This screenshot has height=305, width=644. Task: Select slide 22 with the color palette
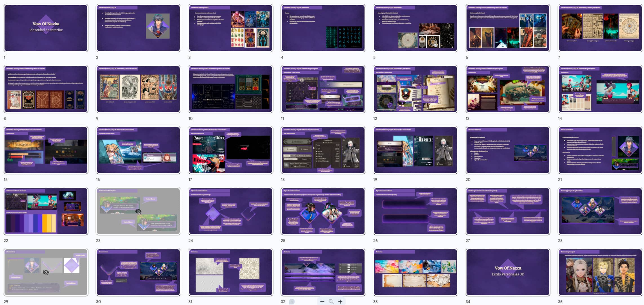coord(46,211)
